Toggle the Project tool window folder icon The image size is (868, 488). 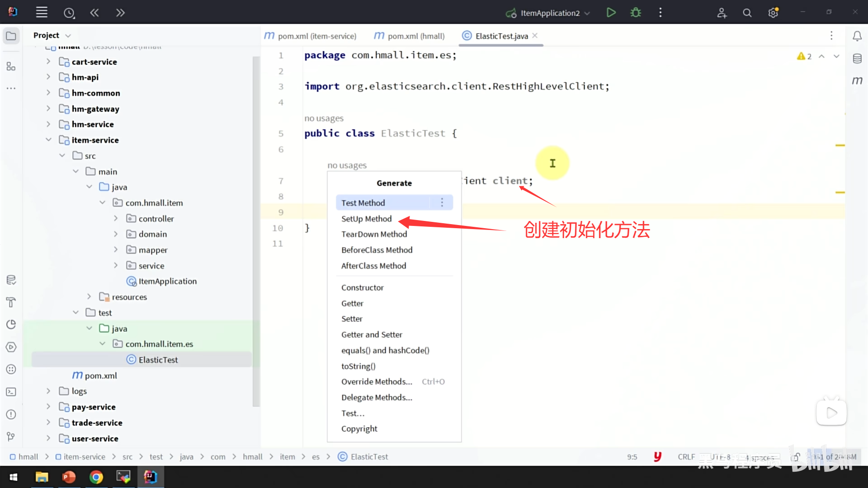11,36
